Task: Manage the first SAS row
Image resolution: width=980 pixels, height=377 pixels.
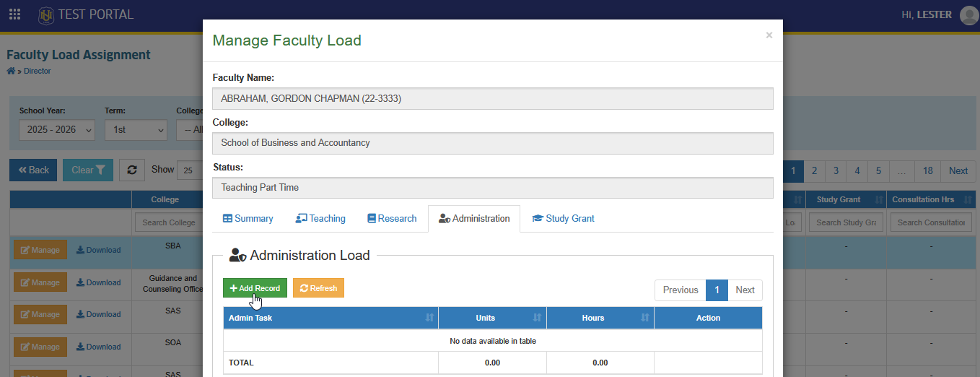Action: (x=40, y=314)
